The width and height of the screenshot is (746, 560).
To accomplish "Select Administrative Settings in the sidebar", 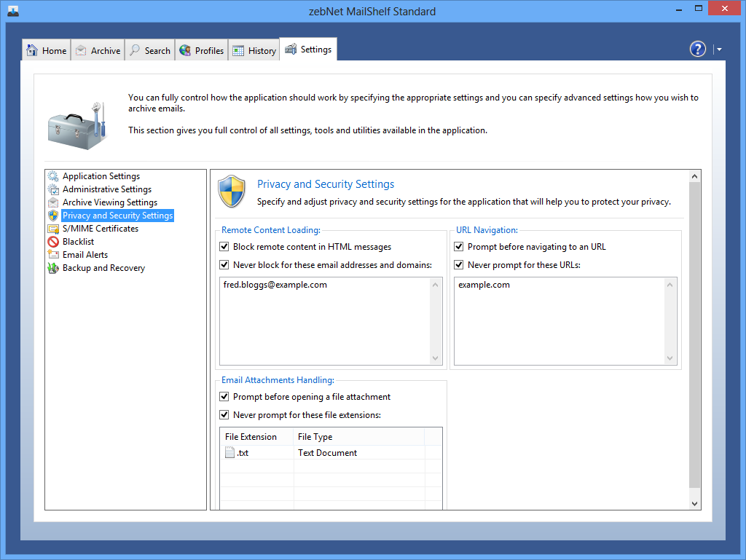I will (106, 189).
